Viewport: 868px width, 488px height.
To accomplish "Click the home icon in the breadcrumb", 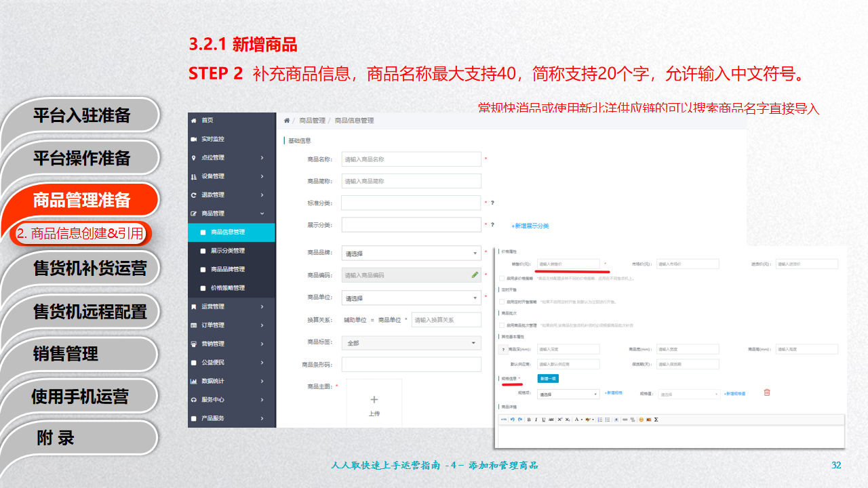I will coord(287,121).
